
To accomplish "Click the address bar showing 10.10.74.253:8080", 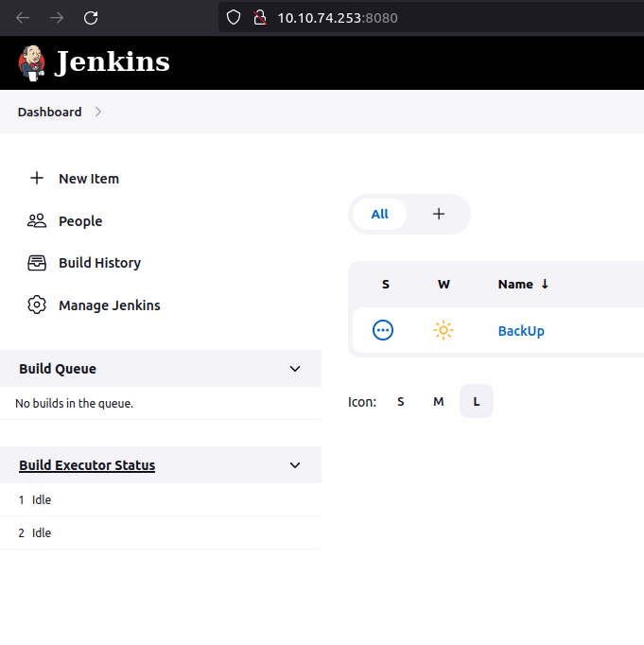I will 430,18.
